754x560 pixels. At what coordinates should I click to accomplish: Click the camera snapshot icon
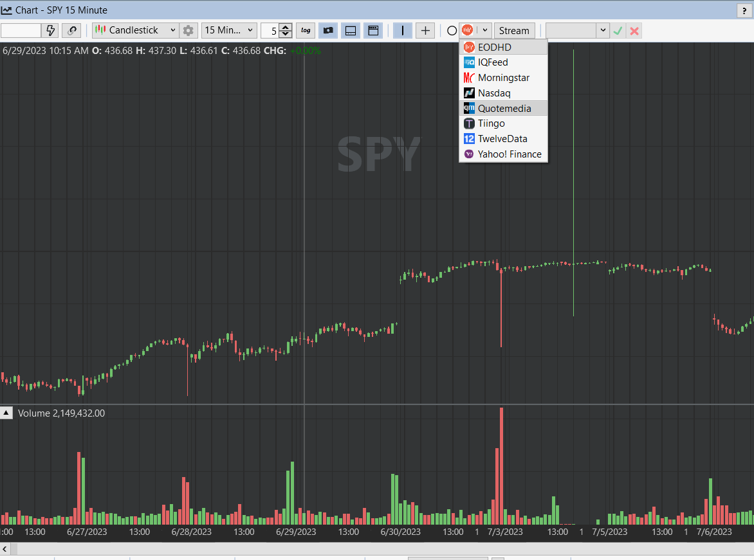(x=328, y=31)
